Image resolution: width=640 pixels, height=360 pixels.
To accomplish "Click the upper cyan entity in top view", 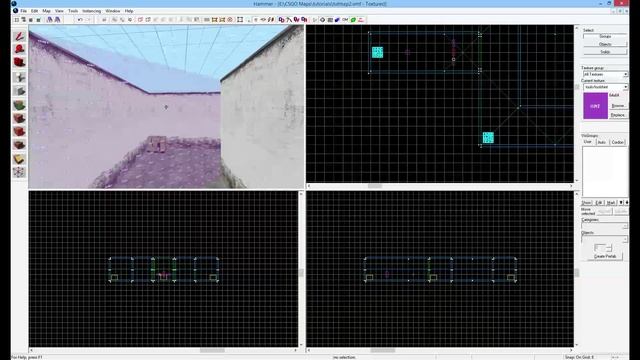I will click(378, 52).
